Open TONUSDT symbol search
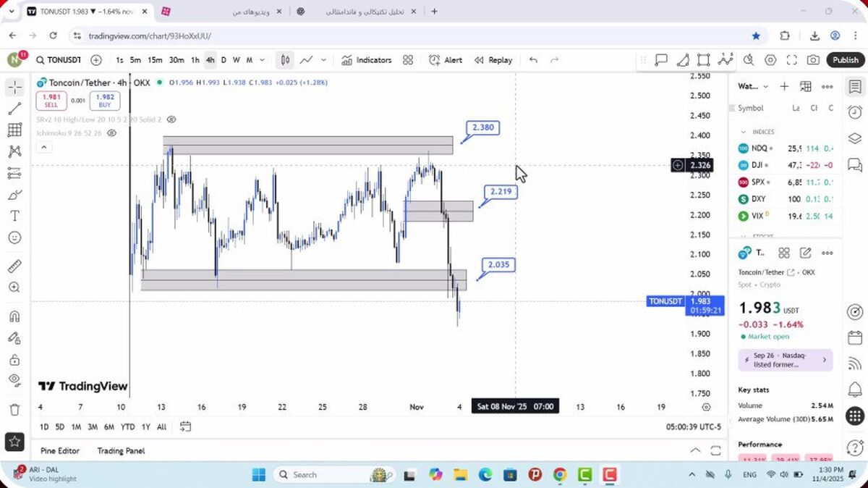Screen dimensions: 868x488 (x=58, y=60)
